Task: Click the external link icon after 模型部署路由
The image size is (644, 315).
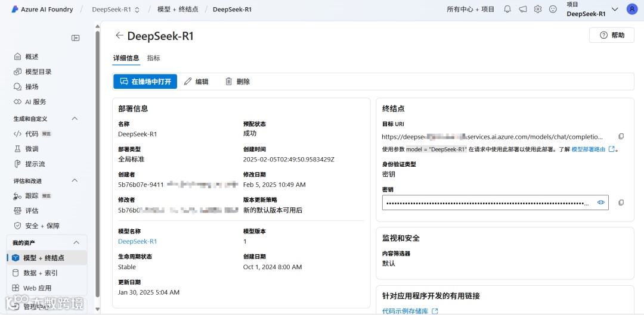Action: 611,149
